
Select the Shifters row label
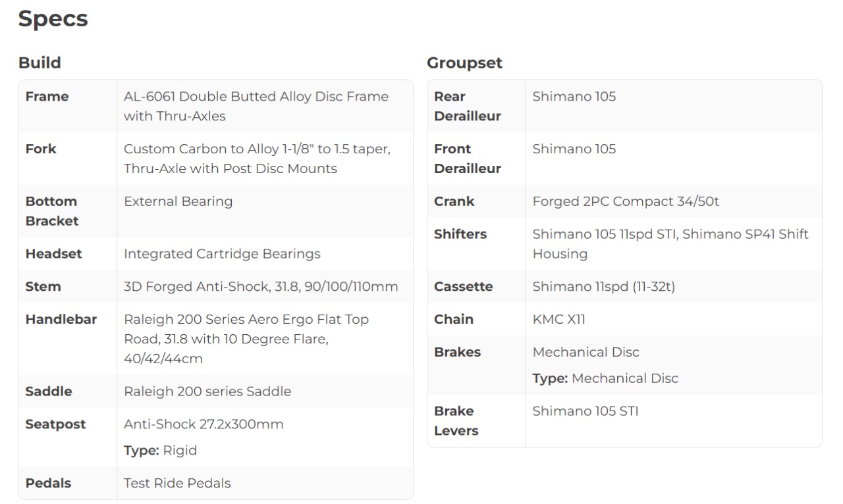click(460, 234)
